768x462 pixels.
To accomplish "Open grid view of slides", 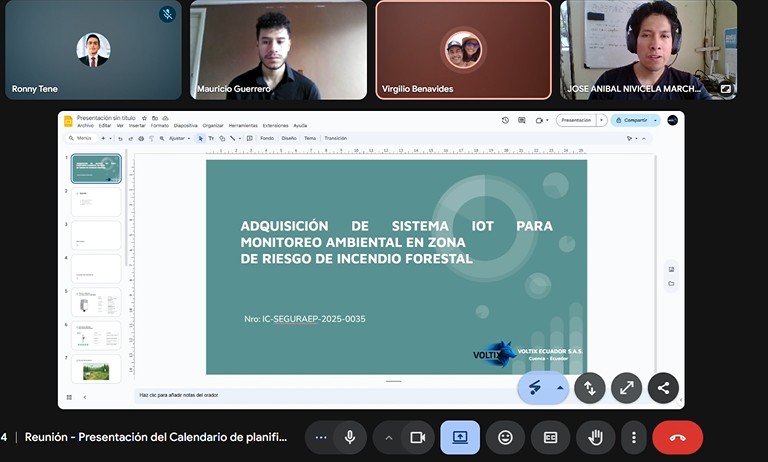I will 69,397.
